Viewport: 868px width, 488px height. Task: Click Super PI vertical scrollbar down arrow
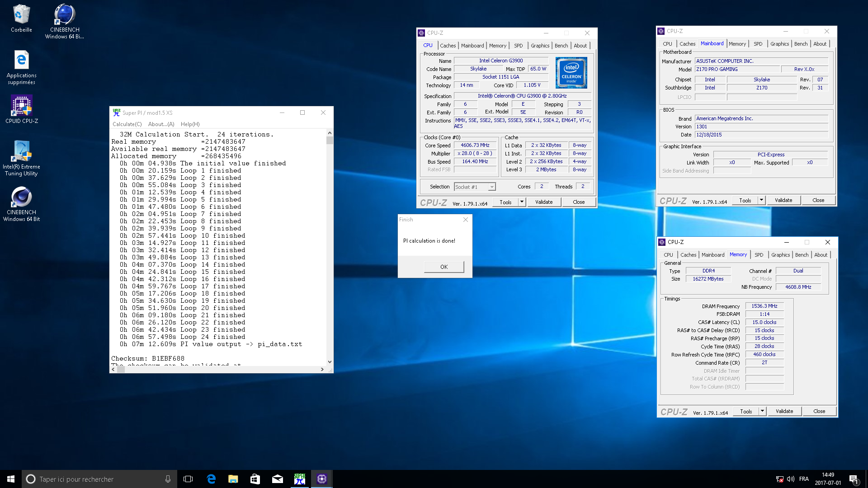click(330, 362)
